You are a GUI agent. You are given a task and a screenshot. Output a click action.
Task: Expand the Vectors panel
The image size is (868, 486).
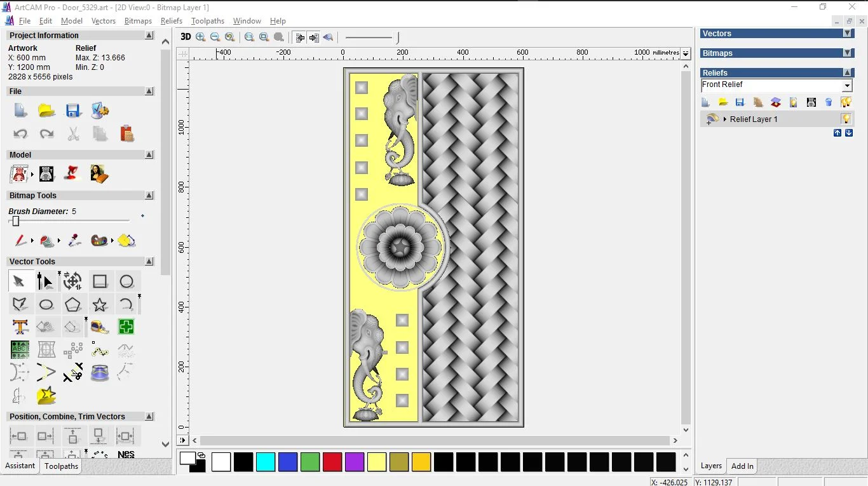pyautogui.click(x=847, y=34)
